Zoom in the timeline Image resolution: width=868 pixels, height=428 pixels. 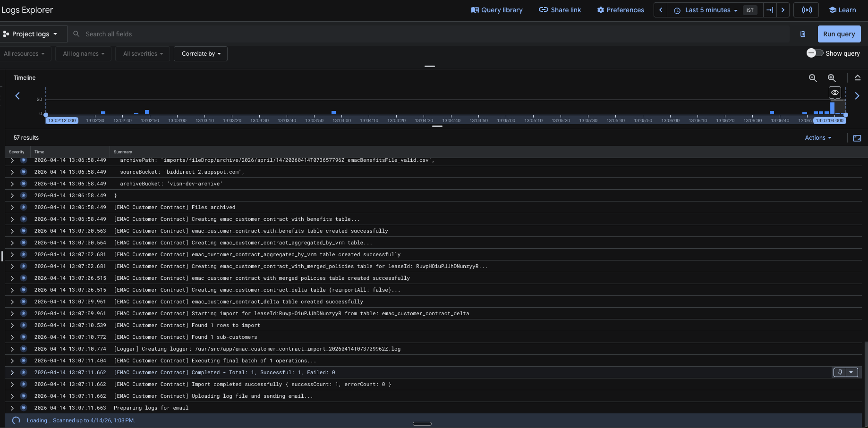pos(832,78)
